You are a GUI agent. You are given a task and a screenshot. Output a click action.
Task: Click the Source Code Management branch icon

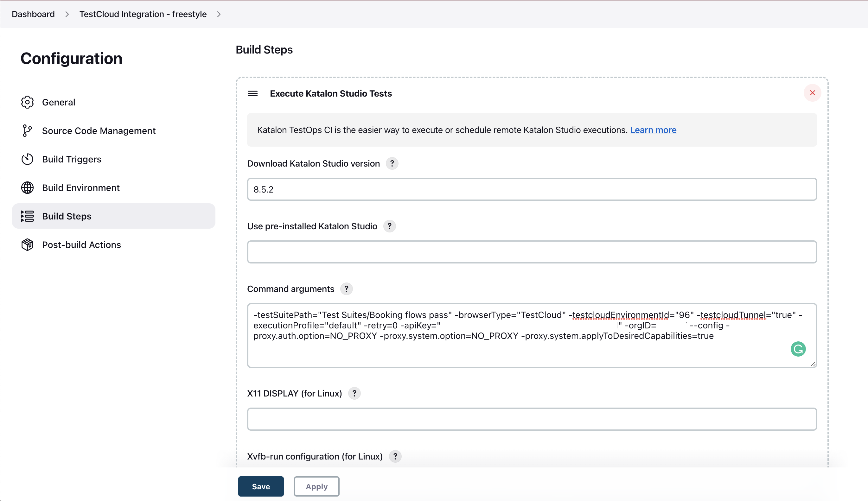click(28, 130)
